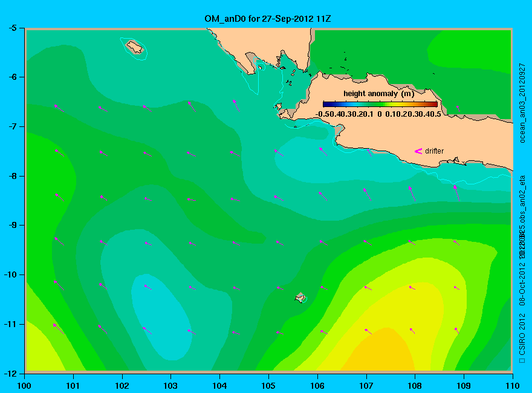Click the magenta drifter arrow symbol in legend
Screen dimensions: 532x393
(x=418, y=151)
